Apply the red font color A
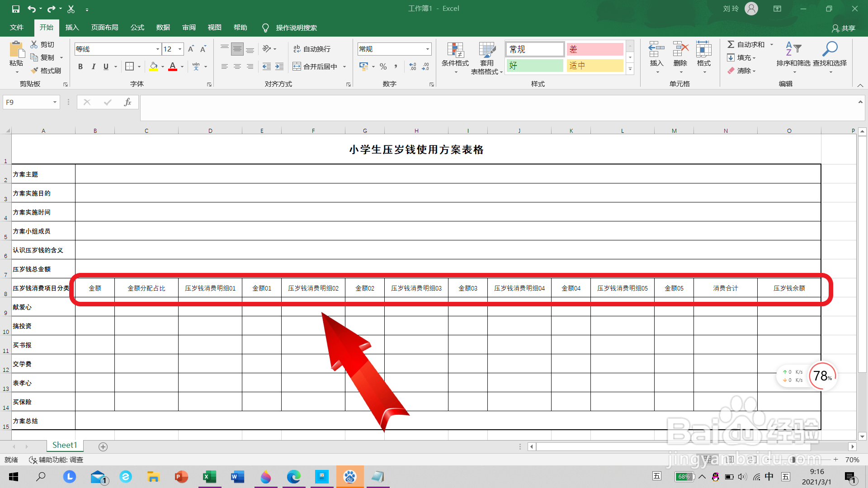 (173, 66)
